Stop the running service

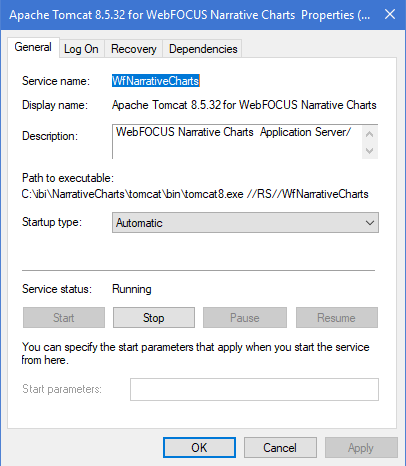154,318
